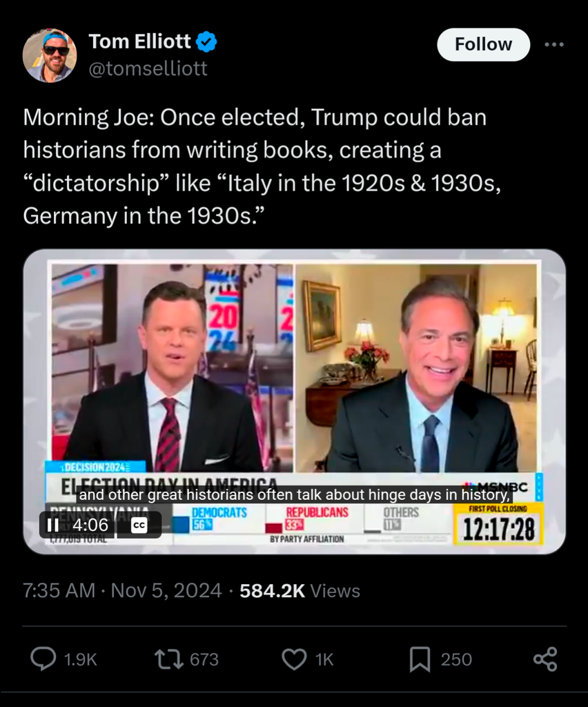Viewport: 588px width, 707px height.
Task: Open the three-dot more options menu
Action: pos(554,45)
